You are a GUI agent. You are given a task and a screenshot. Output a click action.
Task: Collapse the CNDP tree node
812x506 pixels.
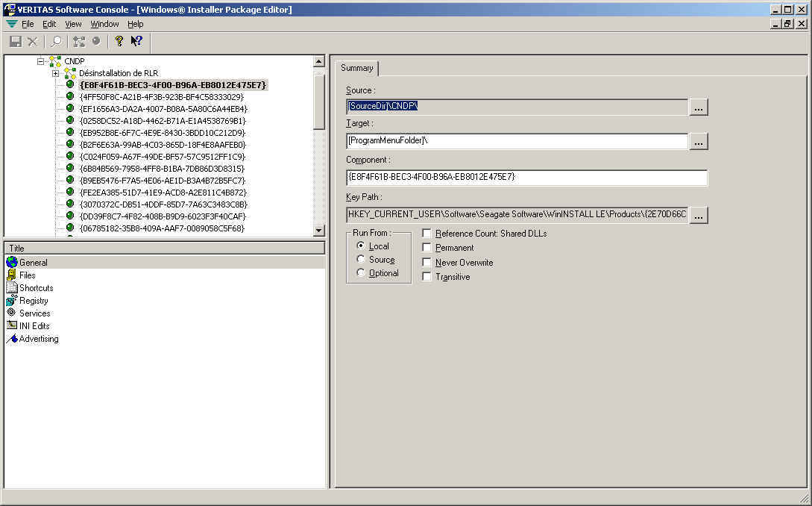click(x=41, y=61)
